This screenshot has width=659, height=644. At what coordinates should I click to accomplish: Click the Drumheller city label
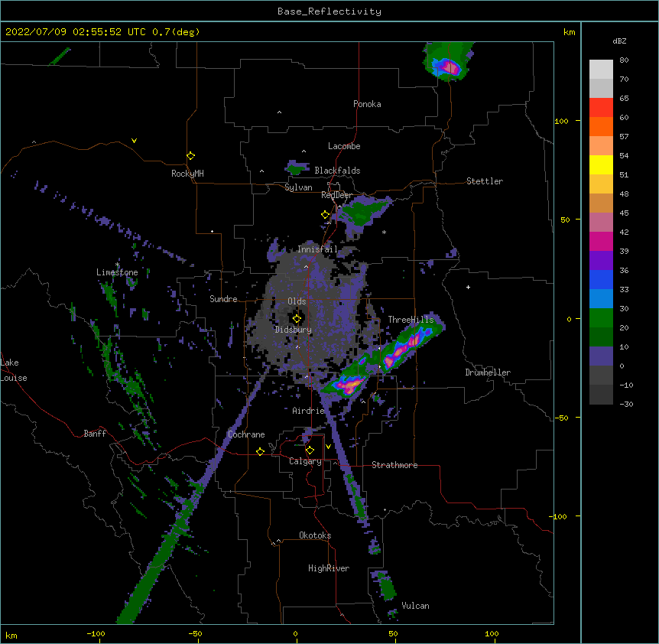coord(488,372)
